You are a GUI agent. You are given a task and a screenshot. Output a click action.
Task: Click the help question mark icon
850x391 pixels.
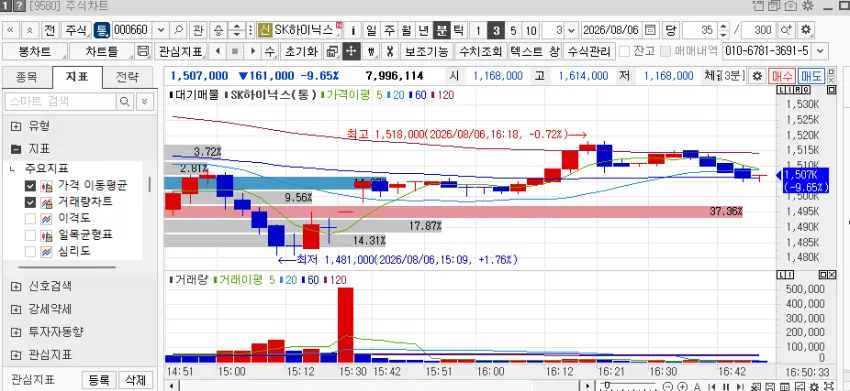click(19, 6)
